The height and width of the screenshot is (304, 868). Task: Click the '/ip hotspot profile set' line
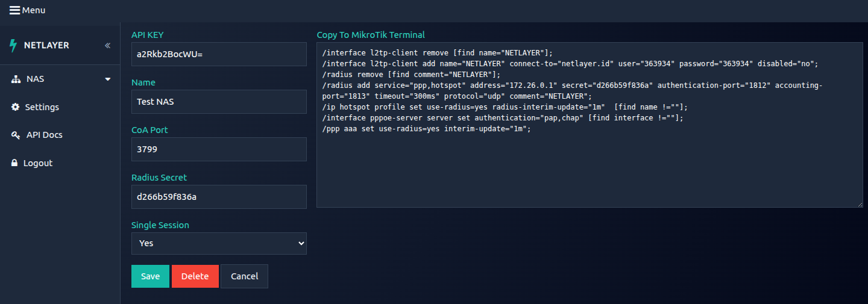505,107
